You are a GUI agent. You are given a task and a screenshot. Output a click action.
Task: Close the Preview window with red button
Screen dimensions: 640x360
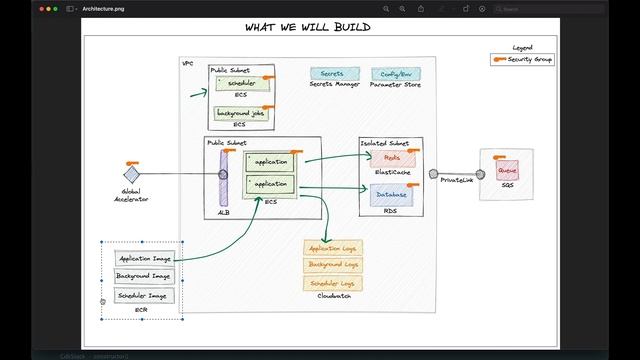(x=41, y=9)
